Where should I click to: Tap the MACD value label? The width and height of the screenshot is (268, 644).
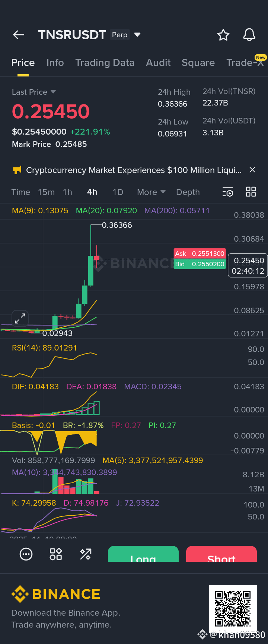coord(153,387)
